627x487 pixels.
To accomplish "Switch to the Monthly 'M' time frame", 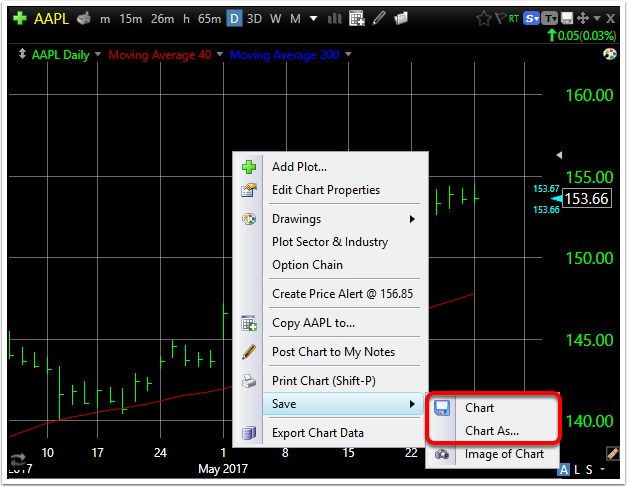I will (296, 19).
